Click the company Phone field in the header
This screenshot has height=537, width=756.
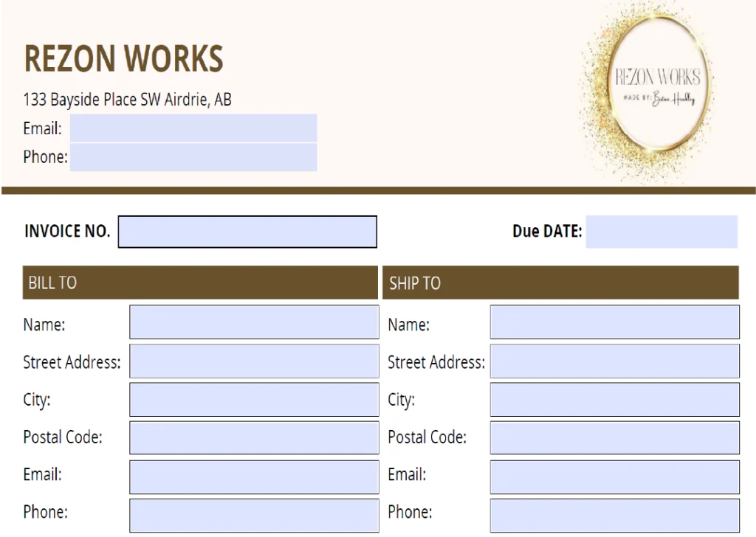tap(193, 157)
